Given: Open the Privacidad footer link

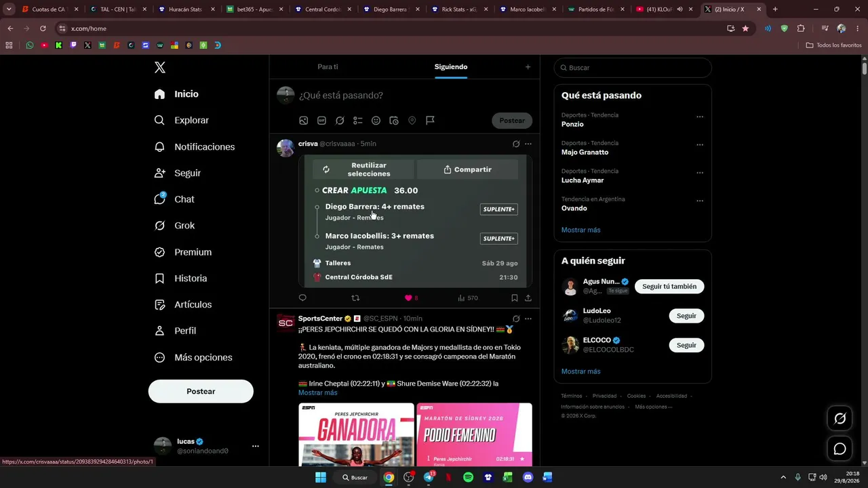Looking at the screenshot, I should pos(604,396).
